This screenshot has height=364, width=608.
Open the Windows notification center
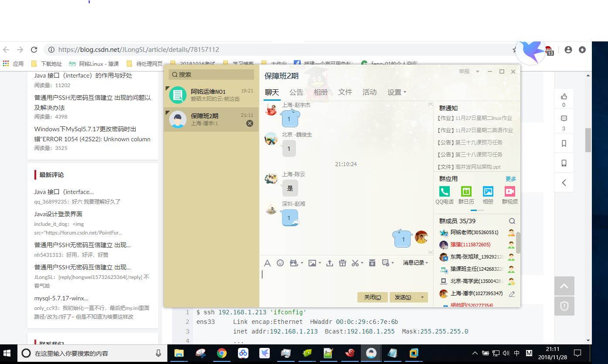pos(577,353)
